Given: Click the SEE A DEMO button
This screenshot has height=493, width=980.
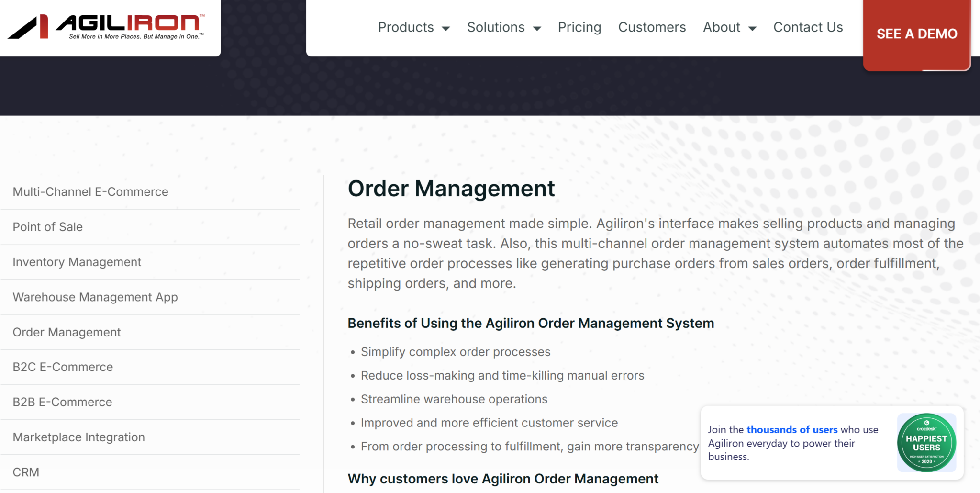Looking at the screenshot, I should click(916, 34).
